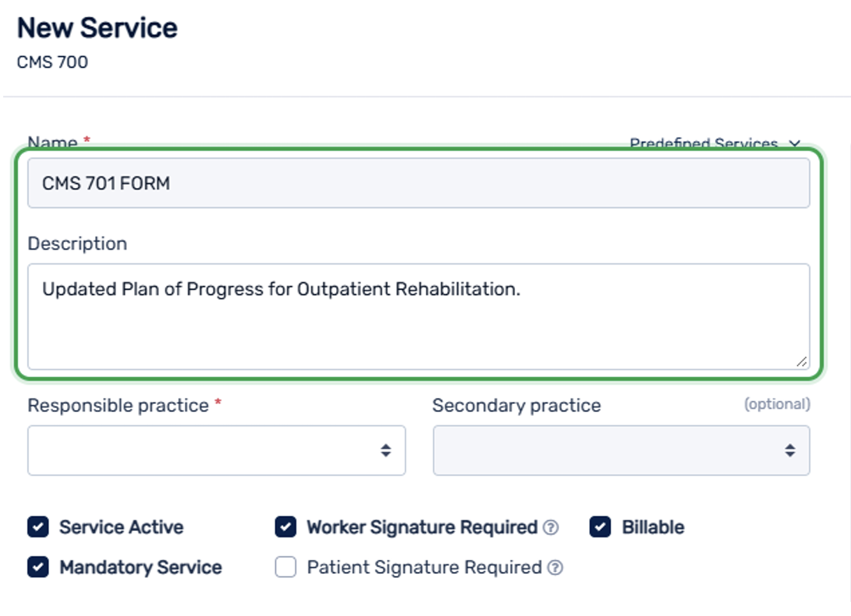
Task: Open the Responsible practice dropdown
Action: pyautogui.click(x=217, y=450)
